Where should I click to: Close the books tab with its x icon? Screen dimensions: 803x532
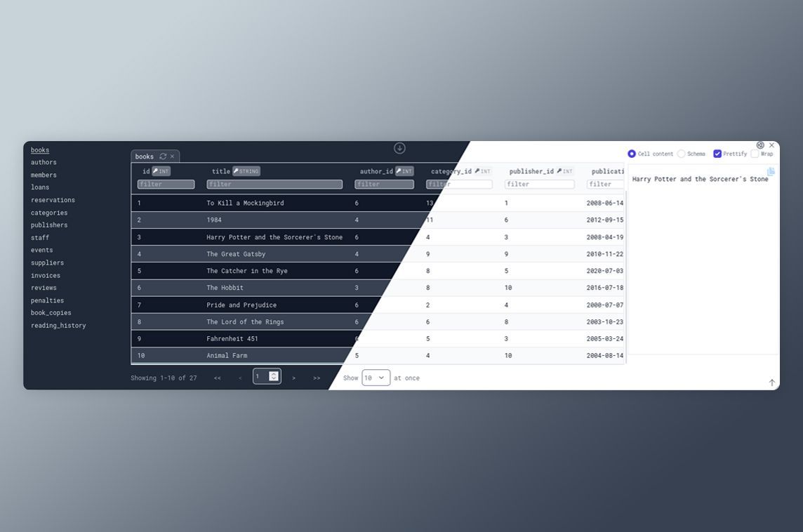click(172, 156)
